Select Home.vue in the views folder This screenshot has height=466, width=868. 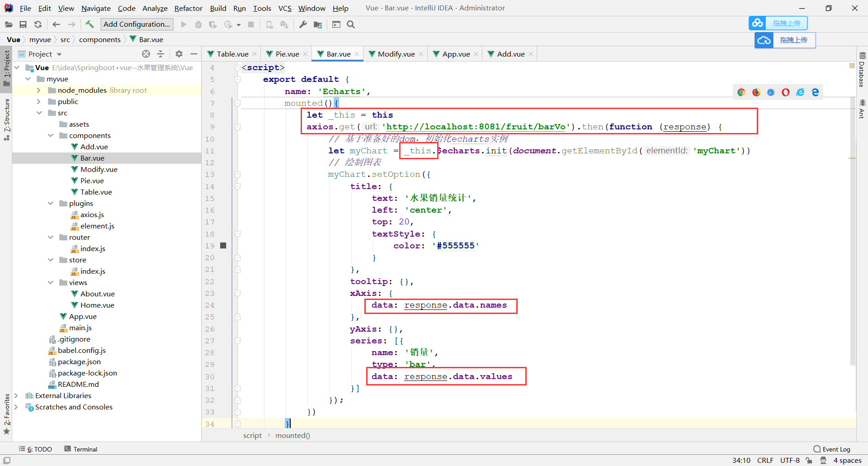96,305
